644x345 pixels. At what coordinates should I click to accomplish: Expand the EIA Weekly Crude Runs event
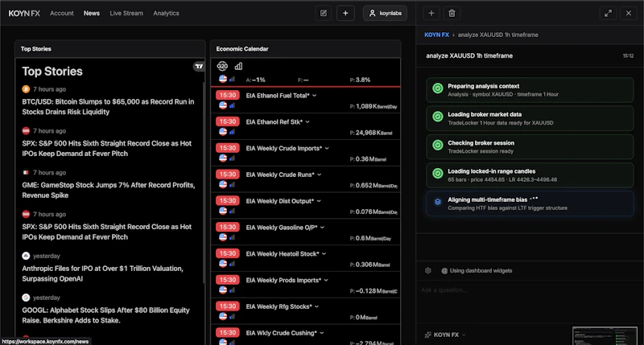319,175
